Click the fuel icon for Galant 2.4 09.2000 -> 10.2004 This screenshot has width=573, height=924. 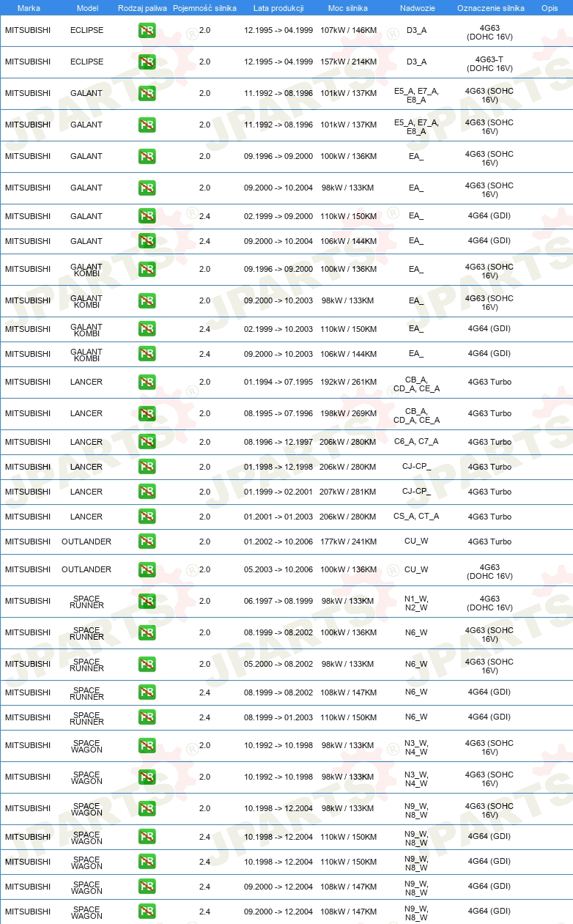(x=147, y=241)
